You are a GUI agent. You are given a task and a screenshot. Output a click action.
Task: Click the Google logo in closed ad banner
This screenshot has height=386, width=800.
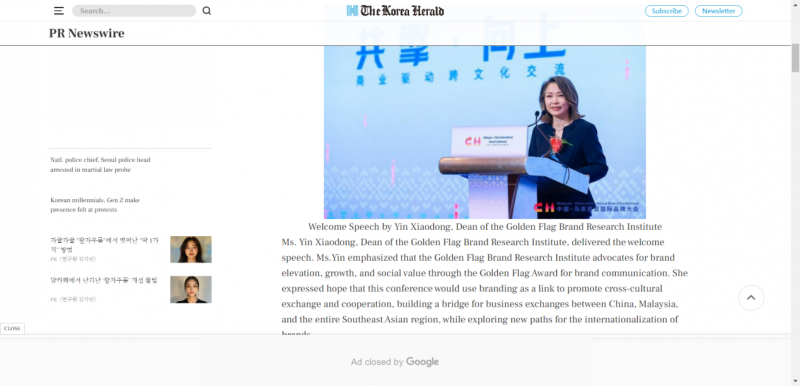coord(422,362)
